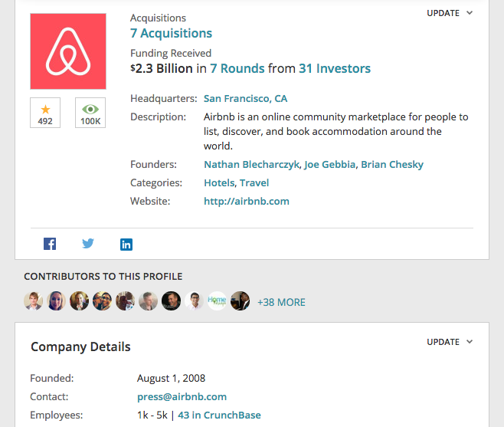
Task: View the 31 Investors link
Action: (335, 68)
